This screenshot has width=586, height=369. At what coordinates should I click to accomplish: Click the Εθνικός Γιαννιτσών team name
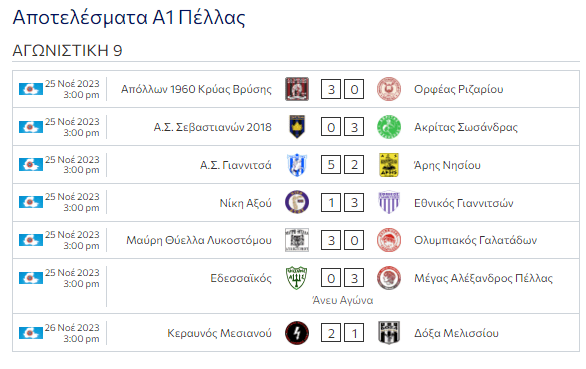(x=464, y=203)
